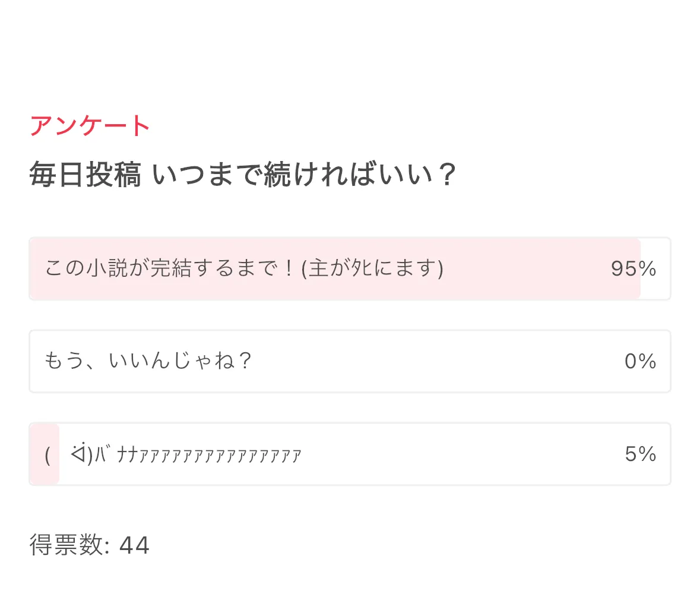Pick the バナナァァァ poll option text
The width and height of the screenshot is (700, 597).
pos(173,454)
